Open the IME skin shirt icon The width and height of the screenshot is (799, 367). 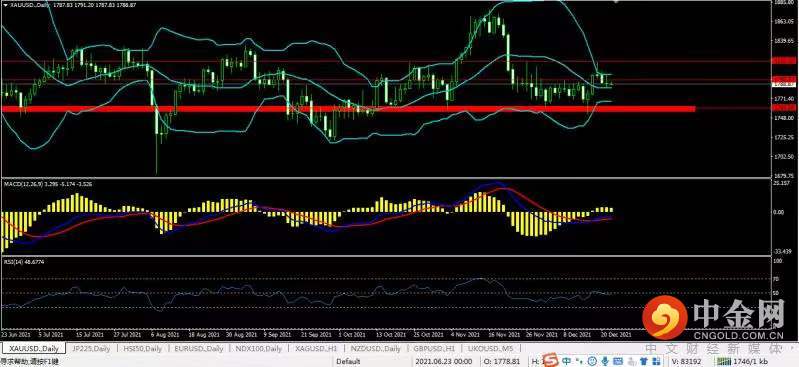[x=644, y=361]
